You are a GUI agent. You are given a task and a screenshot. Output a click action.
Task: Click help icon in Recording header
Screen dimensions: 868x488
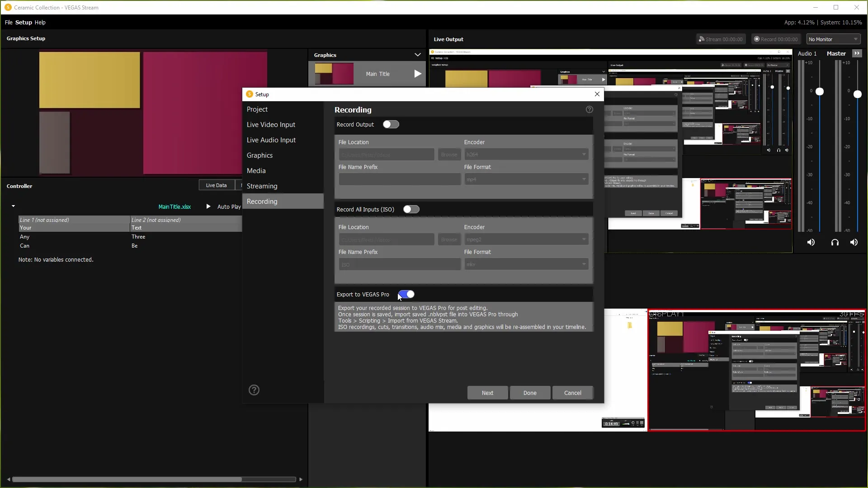pos(589,109)
